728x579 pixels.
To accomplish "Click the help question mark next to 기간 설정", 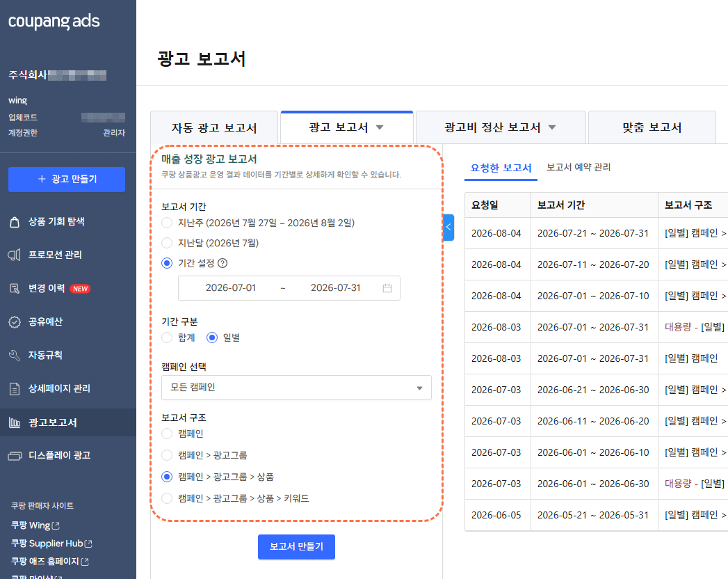I will click(223, 264).
